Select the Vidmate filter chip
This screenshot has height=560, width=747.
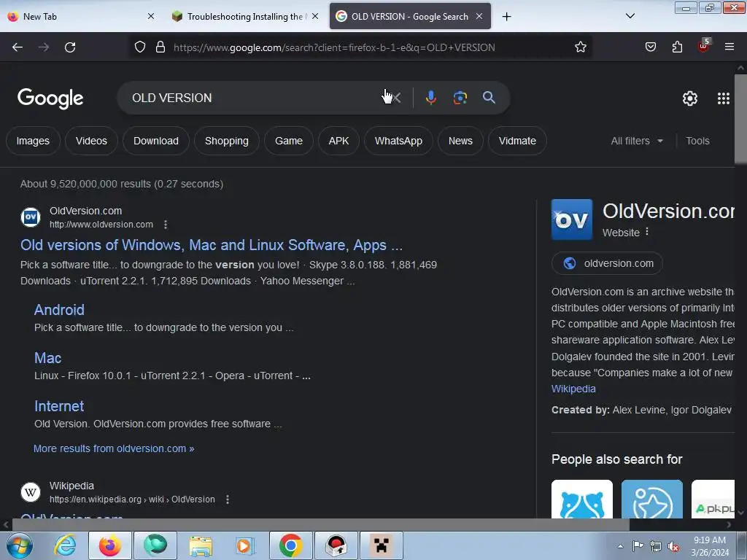(517, 141)
